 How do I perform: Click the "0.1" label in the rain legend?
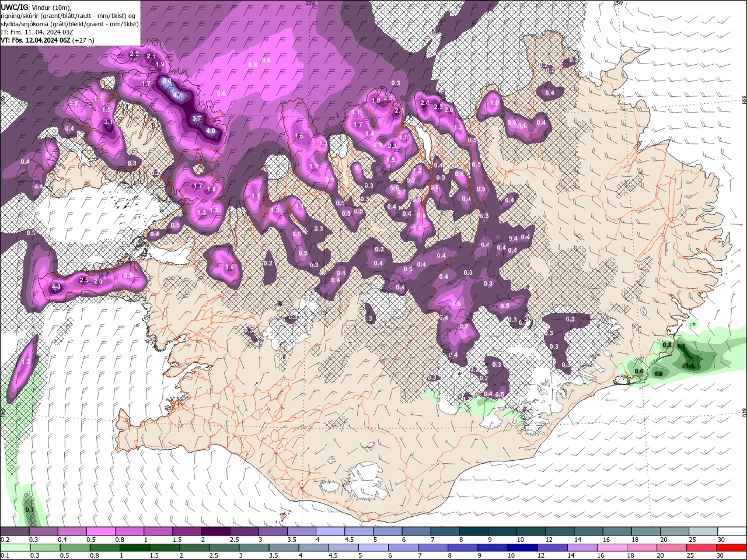coord(5,555)
